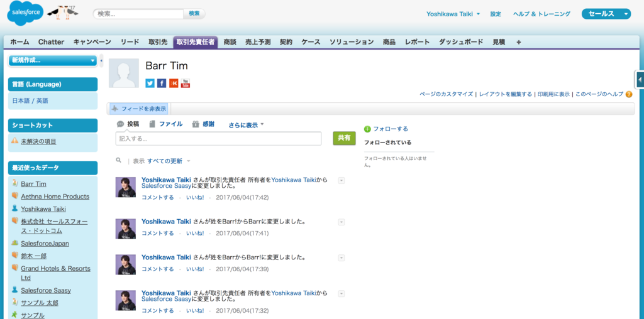Open サンプル 太郎 in recent items
This screenshot has height=319, width=644.
click(x=40, y=303)
